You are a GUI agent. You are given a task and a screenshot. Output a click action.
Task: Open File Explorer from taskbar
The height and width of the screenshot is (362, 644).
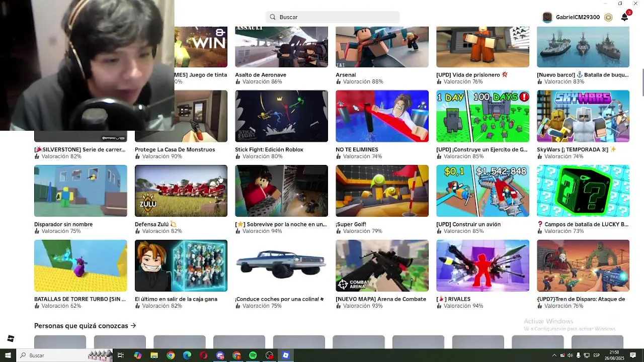pos(154,355)
